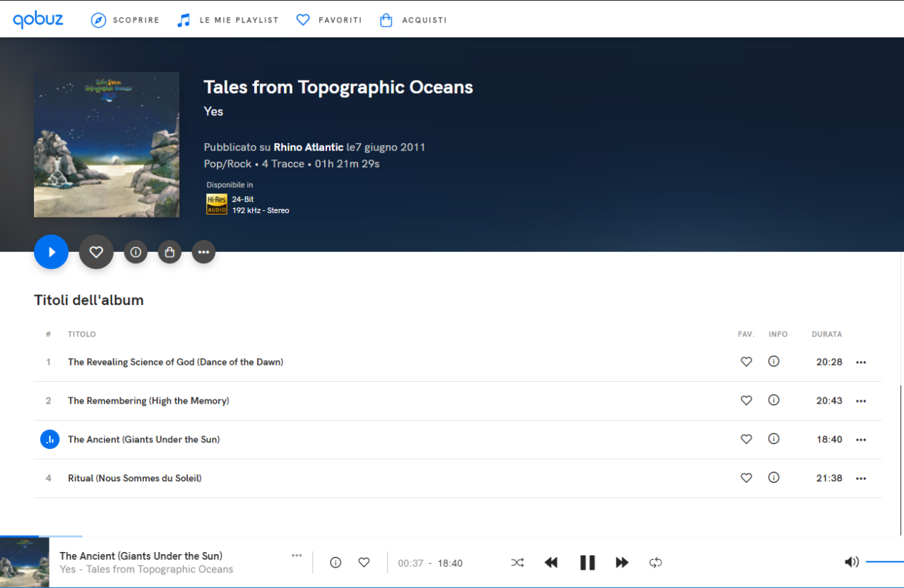
Task: Click the playback progress bar
Action: coord(452,536)
